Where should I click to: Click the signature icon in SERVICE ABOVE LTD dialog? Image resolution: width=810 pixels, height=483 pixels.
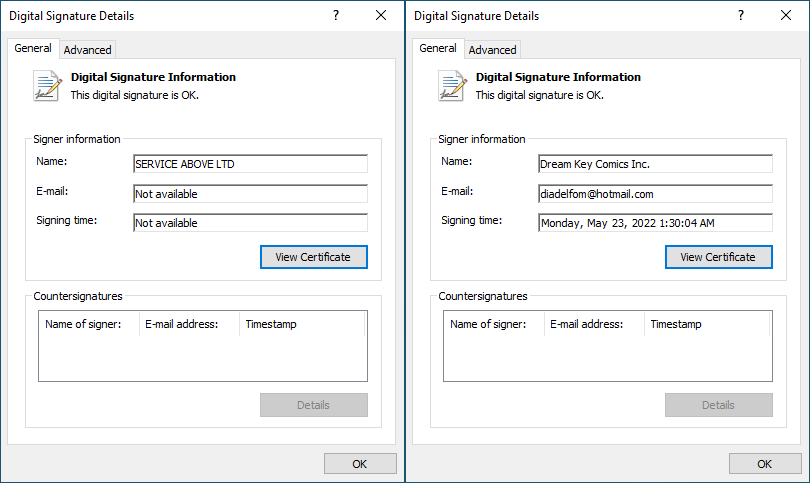(x=47, y=86)
